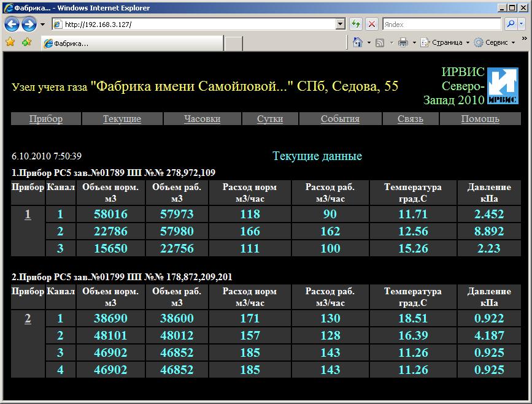The height and width of the screenshot is (404, 532).
Task: Click the RSS Feeds toolbar icon
Action: 380,43
